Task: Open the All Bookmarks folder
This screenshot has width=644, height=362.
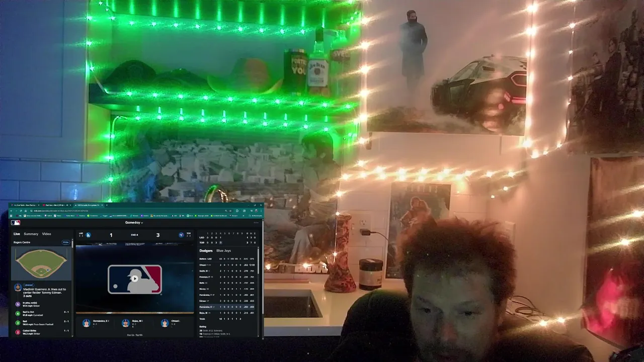Action: [256, 216]
